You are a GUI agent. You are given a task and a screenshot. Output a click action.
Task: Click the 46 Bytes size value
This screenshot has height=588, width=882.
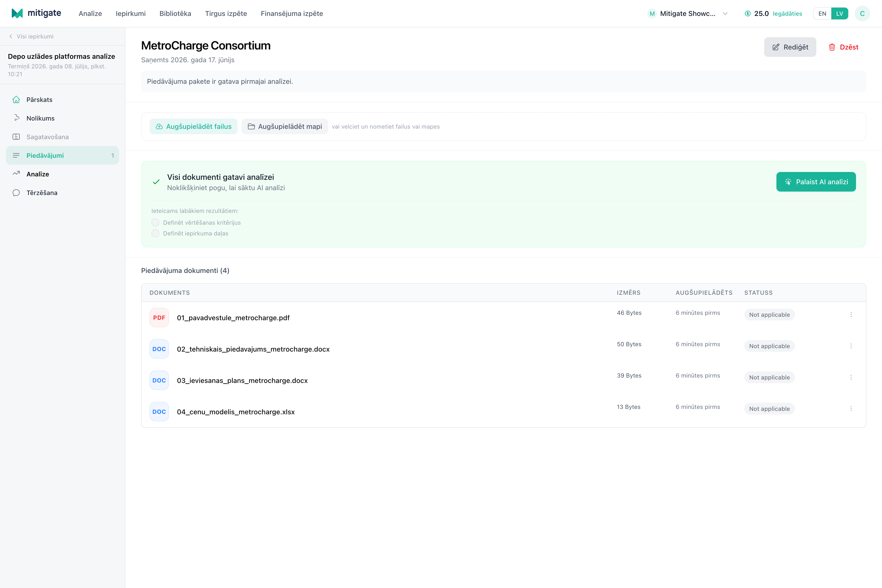(629, 313)
